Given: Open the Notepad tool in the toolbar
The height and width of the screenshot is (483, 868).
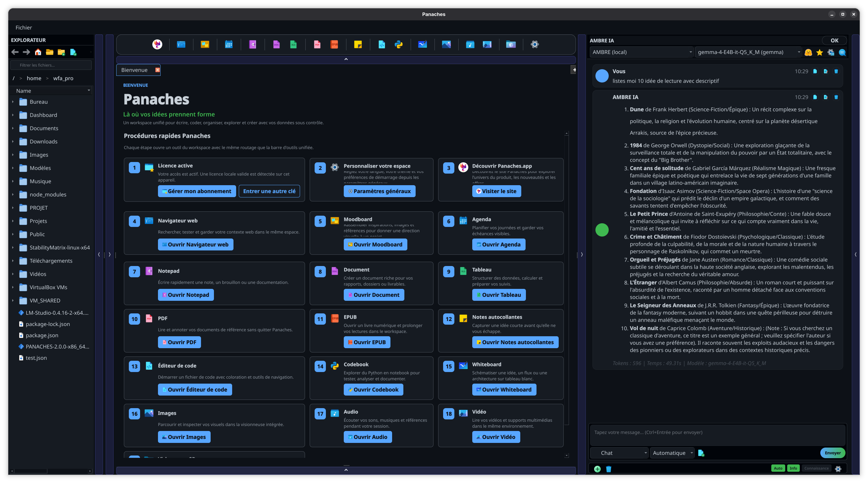Looking at the screenshot, I should [252, 44].
